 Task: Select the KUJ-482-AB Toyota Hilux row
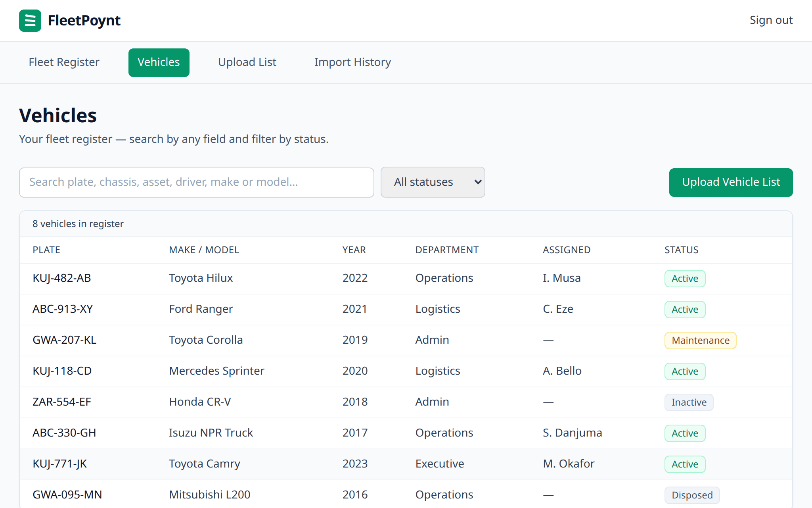[406, 278]
